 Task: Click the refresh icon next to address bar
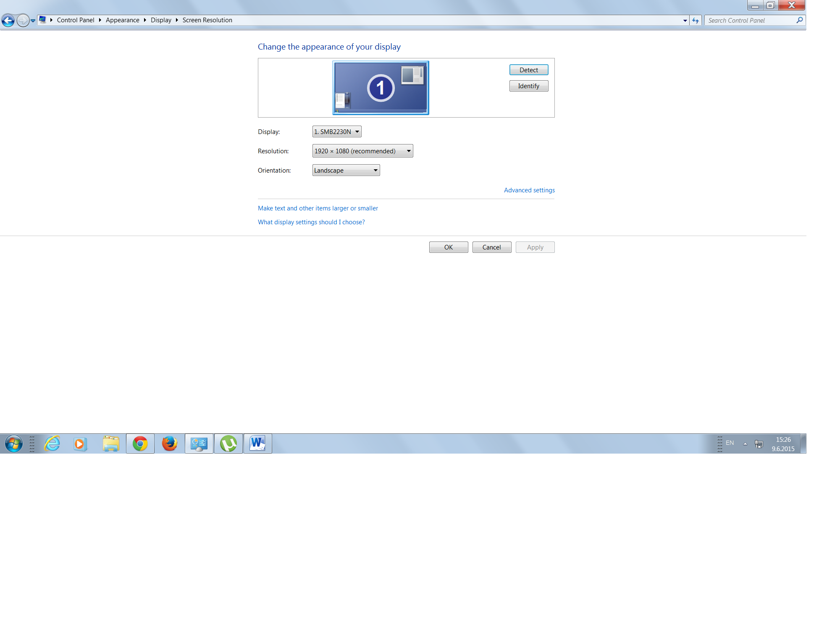(x=696, y=20)
